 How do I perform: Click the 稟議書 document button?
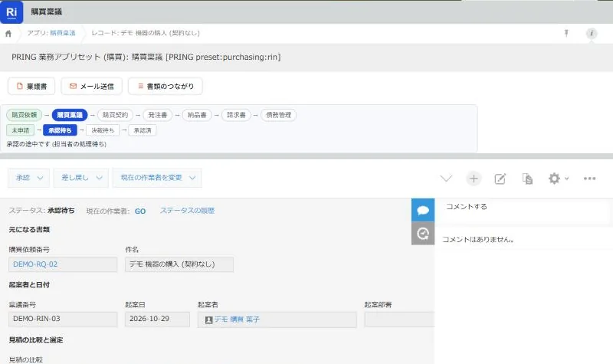point(31,86)
